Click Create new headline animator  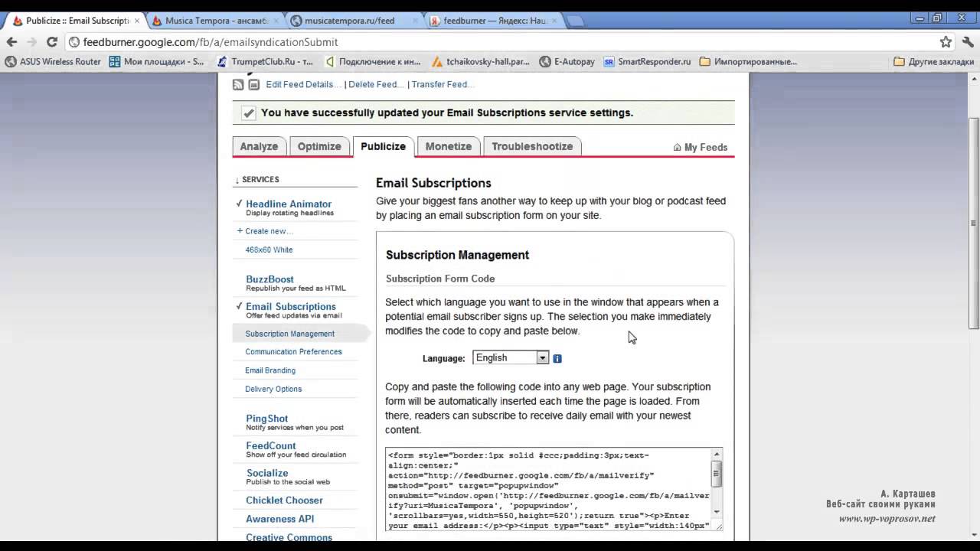(269, 231)
